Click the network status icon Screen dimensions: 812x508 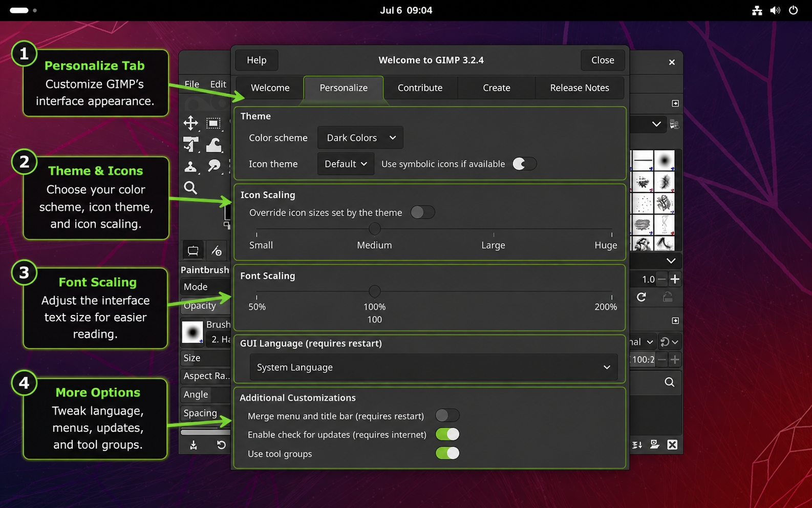(757, 10)
